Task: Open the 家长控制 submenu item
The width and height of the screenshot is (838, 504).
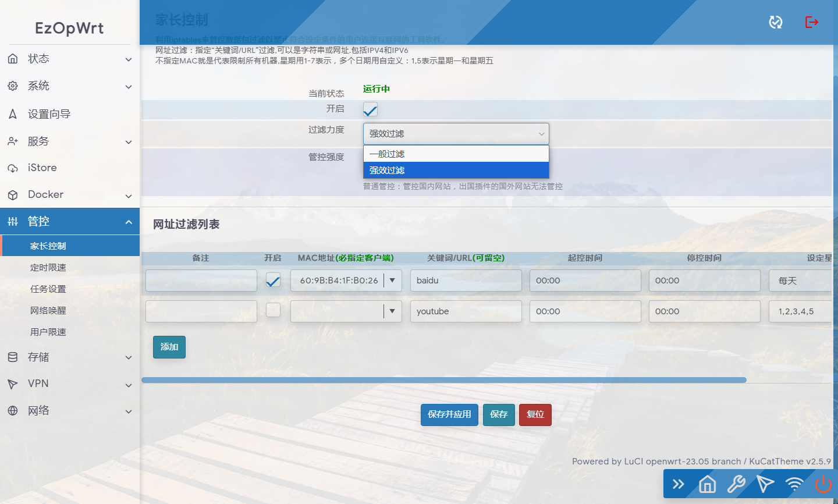Action: pyautogui.click(x=70, y=246)
